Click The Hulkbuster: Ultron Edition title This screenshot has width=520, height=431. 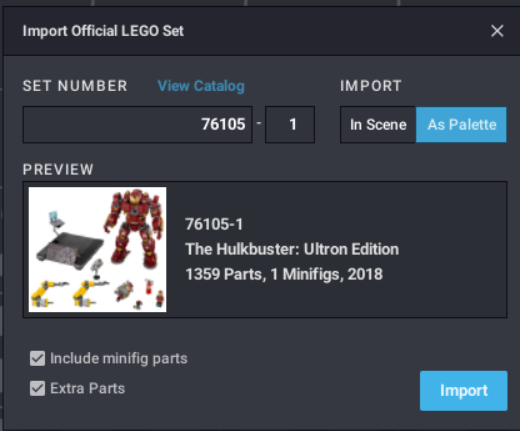pyautogui.click(x=292, y=249)
